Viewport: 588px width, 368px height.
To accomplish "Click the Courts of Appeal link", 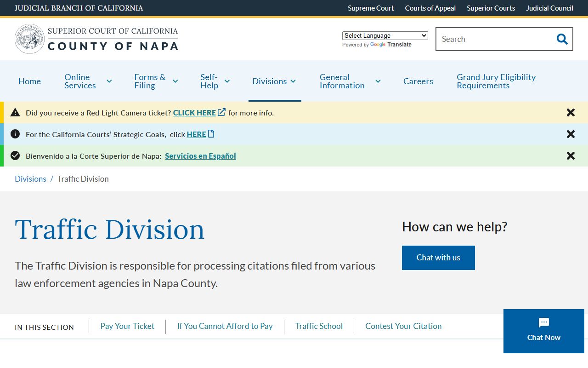I will [x=430, y=8].
